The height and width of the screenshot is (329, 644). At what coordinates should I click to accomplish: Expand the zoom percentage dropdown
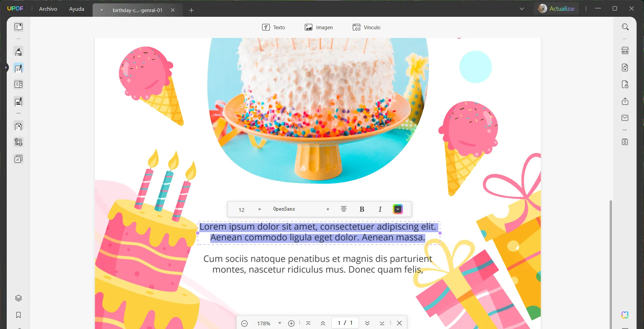[280, 323]
